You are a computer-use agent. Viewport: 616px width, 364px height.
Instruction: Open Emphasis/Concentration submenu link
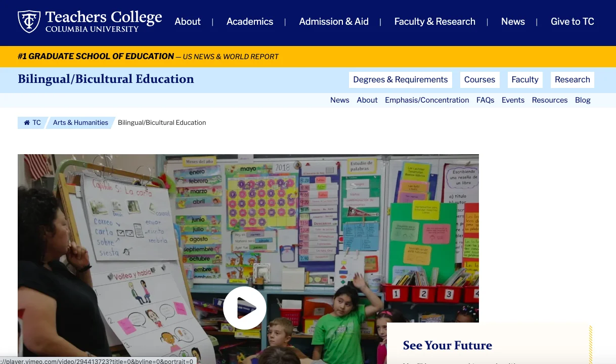427,100
